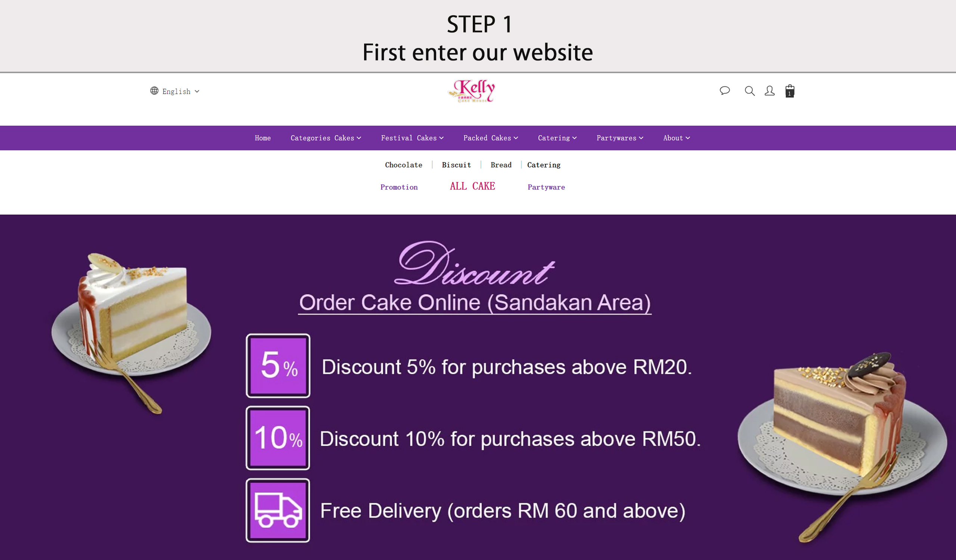Click the 10% discount badge

pos(278,438)
